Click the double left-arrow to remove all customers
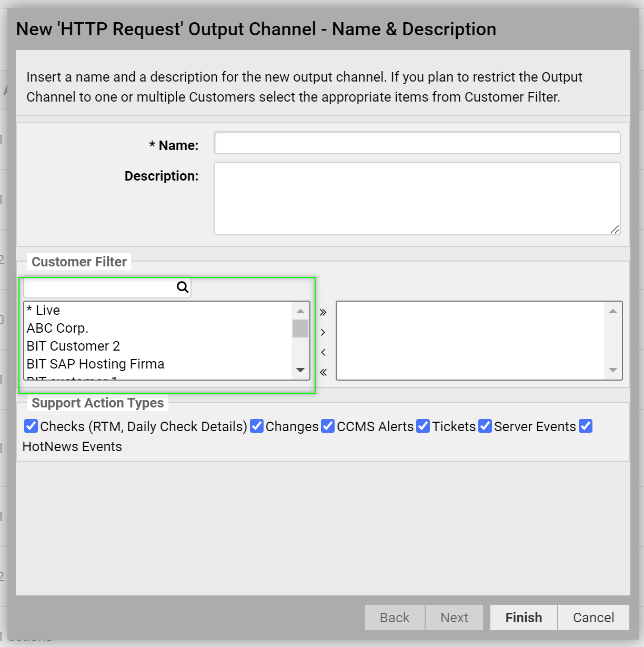The image size is (644, 647). [323, 372]
